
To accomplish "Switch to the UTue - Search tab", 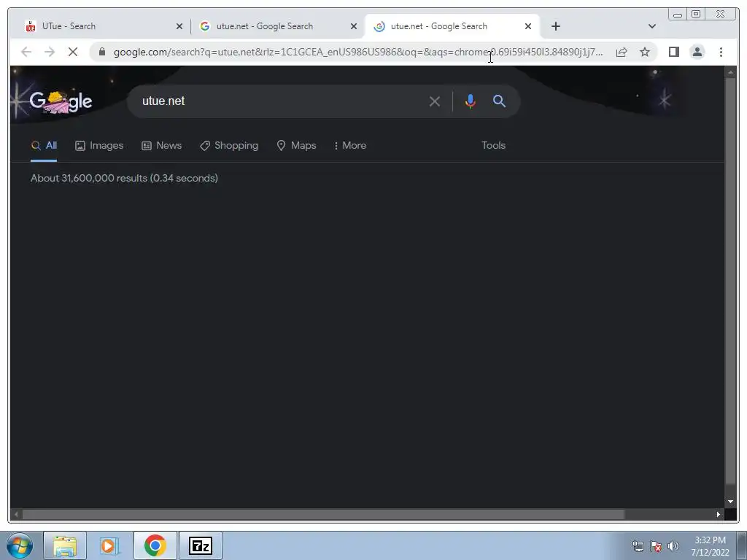I will (x=104, y=26).
